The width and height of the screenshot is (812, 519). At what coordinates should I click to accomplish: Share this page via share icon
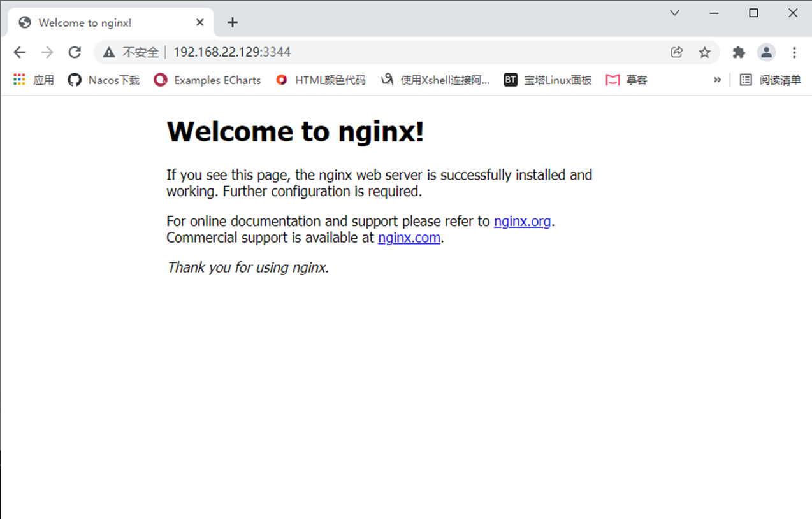[x=677, y=52]
